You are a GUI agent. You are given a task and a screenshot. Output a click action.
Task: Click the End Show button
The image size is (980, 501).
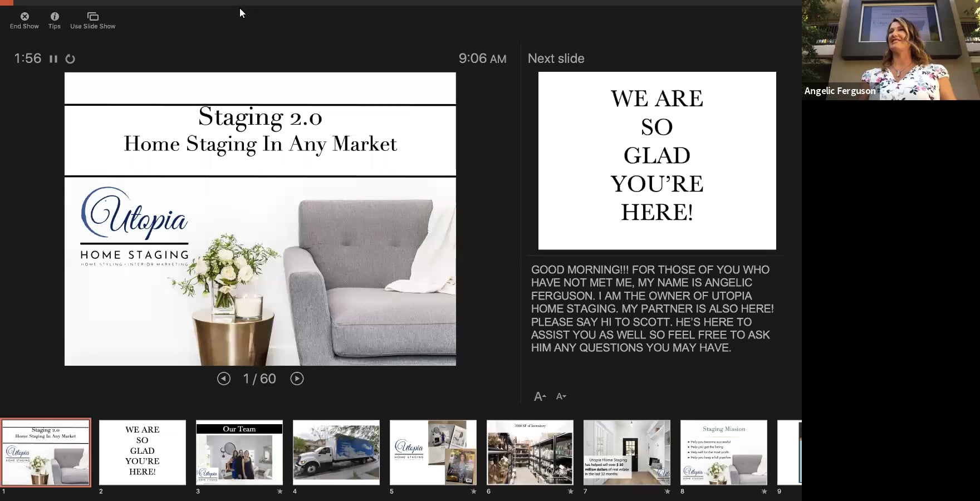pos(24,21)
